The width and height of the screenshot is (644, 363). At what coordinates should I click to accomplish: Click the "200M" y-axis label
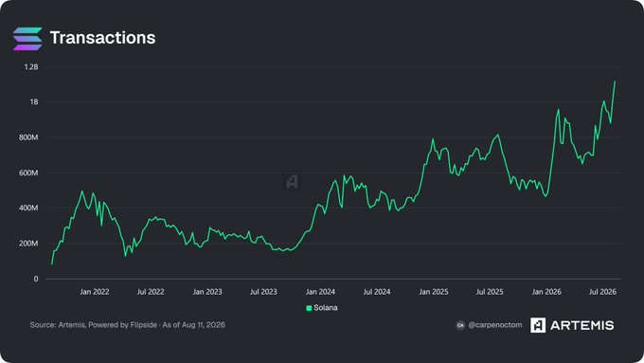tap(28, 244)
